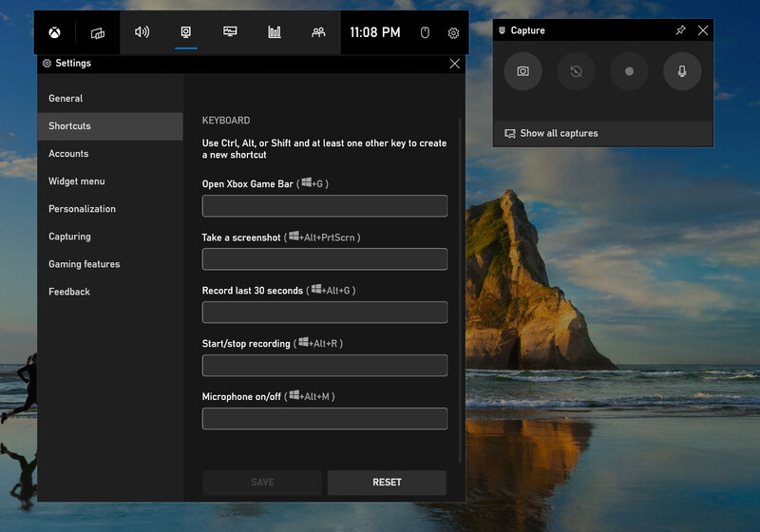The width and height of the screenshot is (760, 532).
Task: Click the 11:08 PM clock text
Action: click(x=375, y=32)
